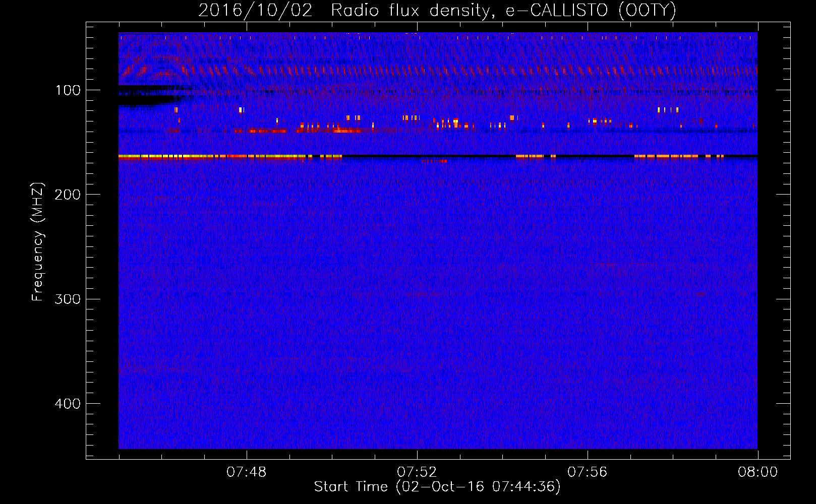The height and width of the screenshot is (504, 816).
Task: Click the 07:48 time tick label
Action: coord(247,472)
